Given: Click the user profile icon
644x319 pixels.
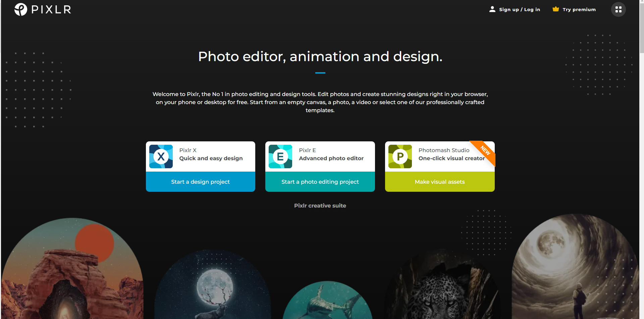Looking at the screenshot, I should [x=492, y=9].
